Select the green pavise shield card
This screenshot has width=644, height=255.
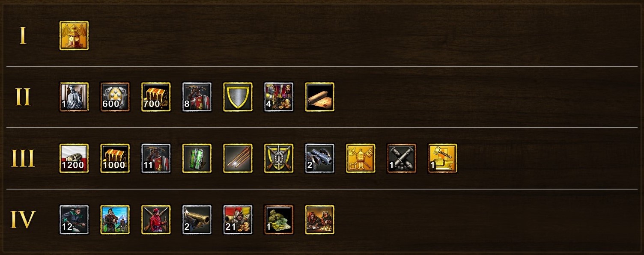[197, 158]
